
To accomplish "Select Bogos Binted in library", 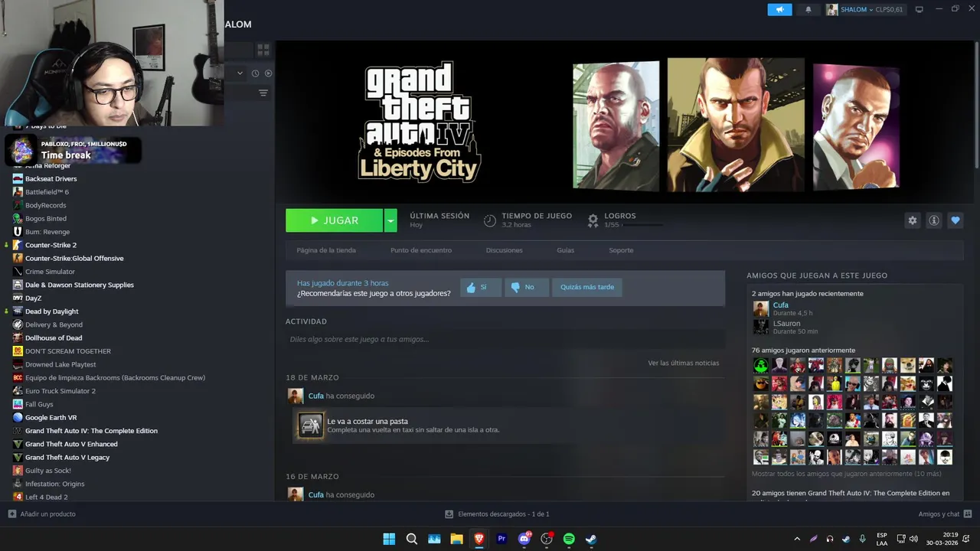I will pyautogui.click(x=46, y=219).
